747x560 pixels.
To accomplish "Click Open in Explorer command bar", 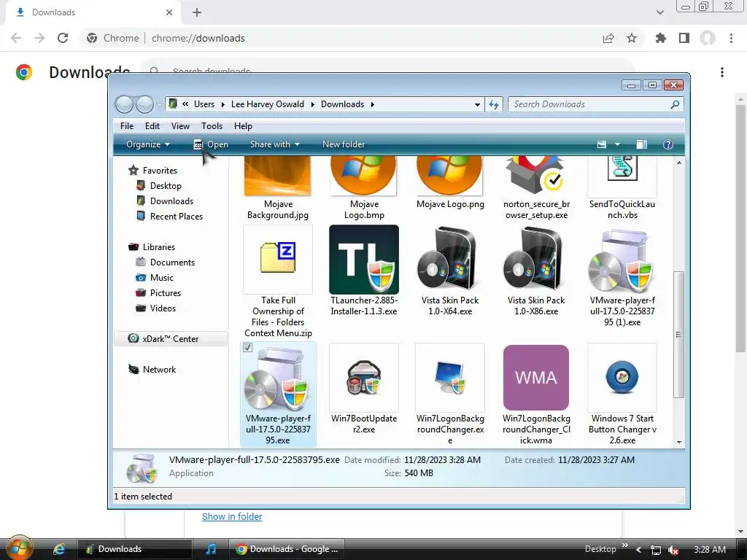I will pos(211,144).
